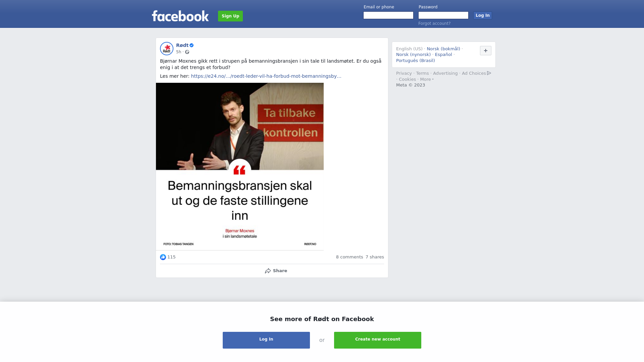Click the public globe icon under Rødt

point(187,52)
